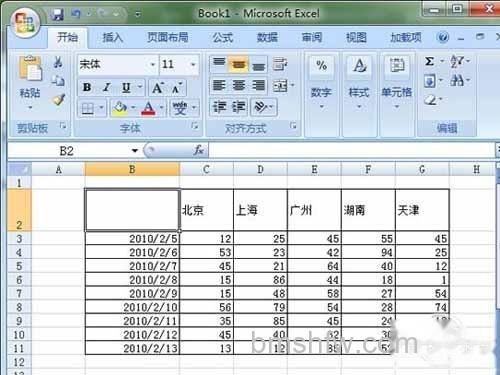Increase the indent
The image size is (500, 375).
239,107
